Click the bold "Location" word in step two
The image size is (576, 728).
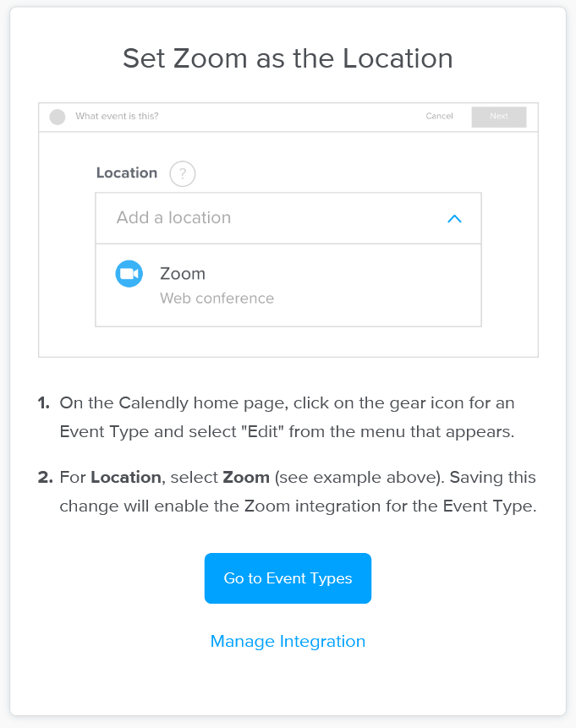coord(126,477)
